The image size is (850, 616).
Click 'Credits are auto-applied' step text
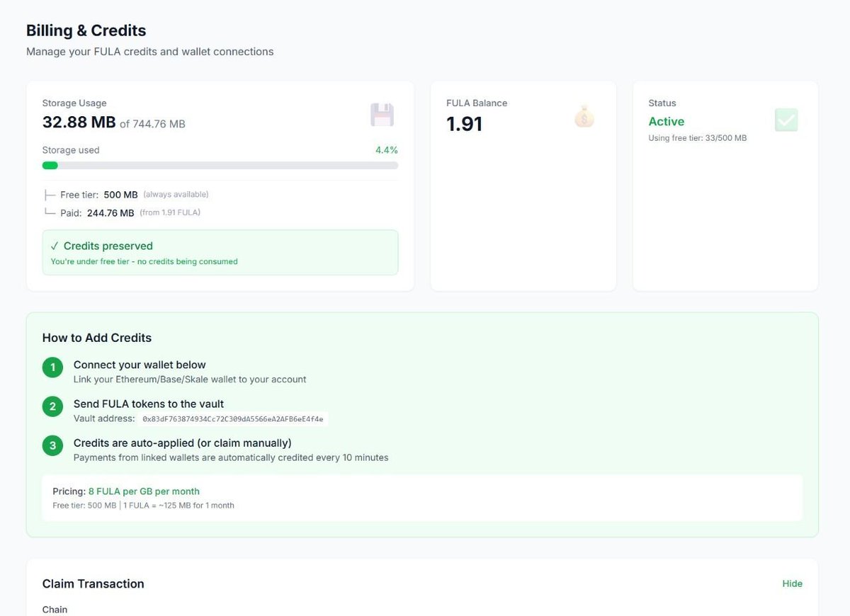pyautogui.click(x=183, y=443)
